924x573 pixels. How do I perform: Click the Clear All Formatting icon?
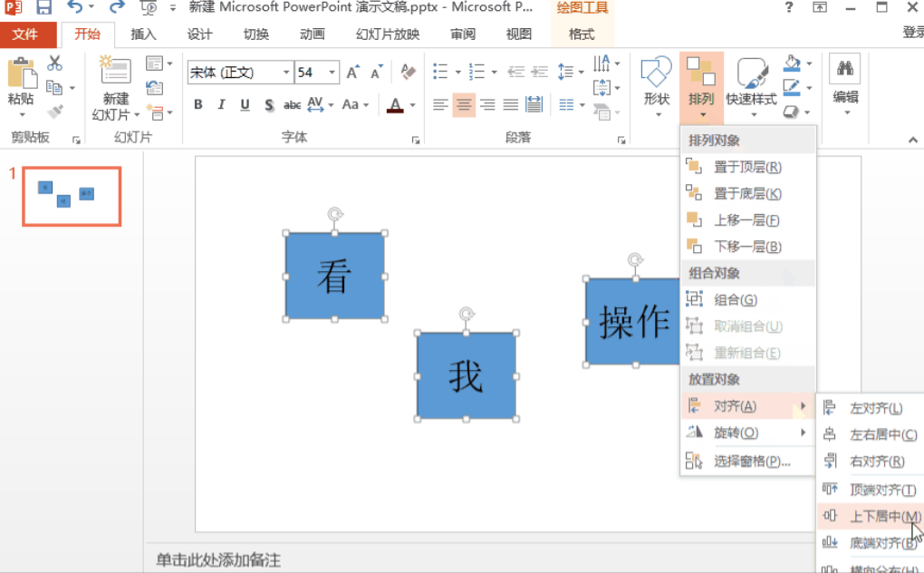pos(408,72)
